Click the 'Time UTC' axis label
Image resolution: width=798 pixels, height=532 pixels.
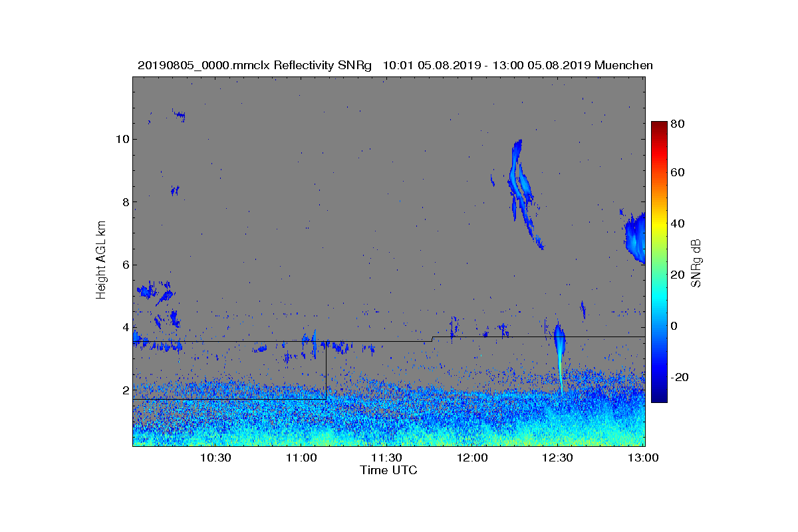coord(389,470)
